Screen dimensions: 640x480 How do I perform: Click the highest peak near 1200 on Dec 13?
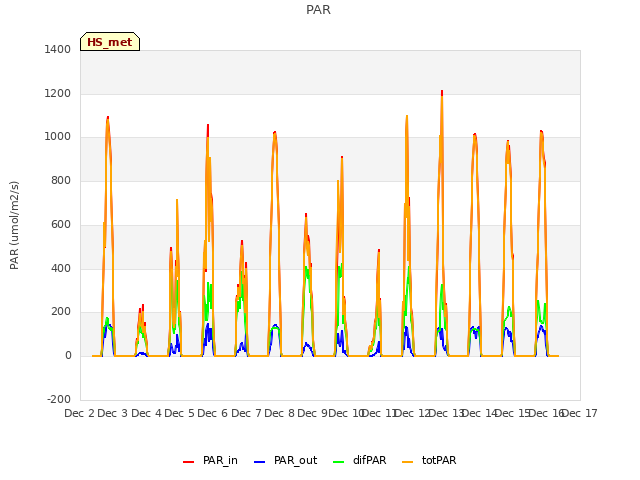pos(442,93)
